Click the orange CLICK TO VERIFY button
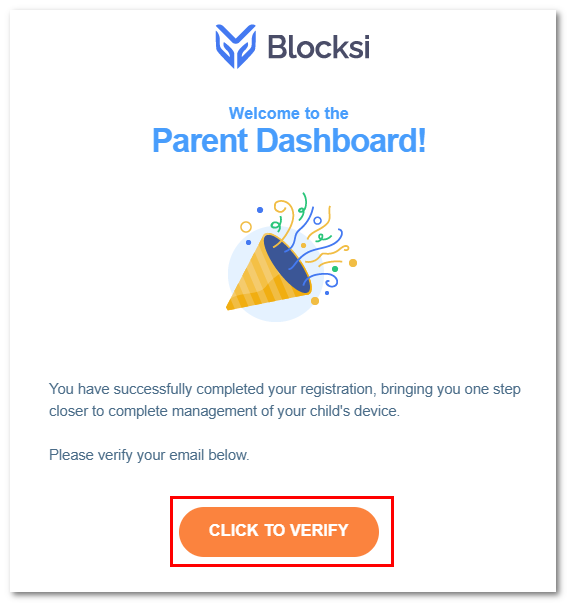 tap(279, 531)
